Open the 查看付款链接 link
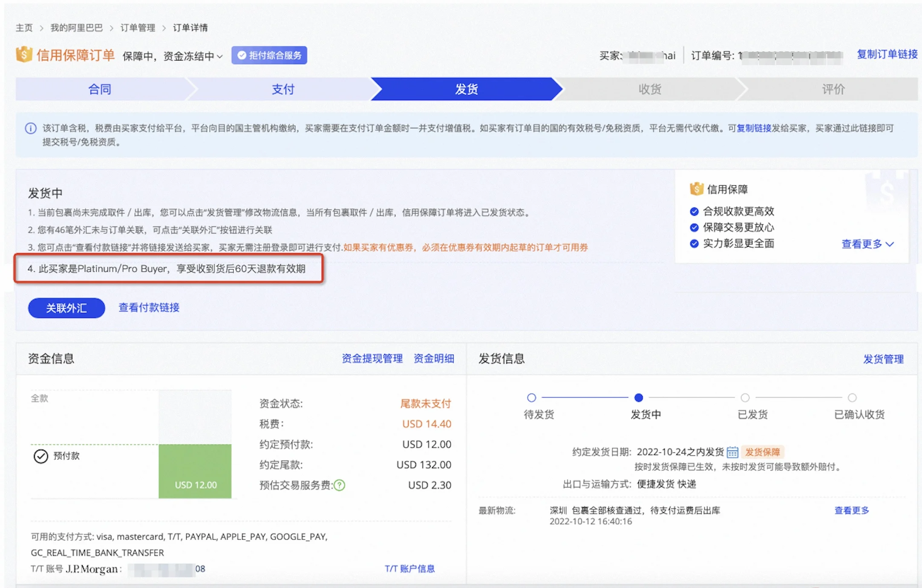The width and height of the screenshot is (922, 588). coord(149,308)
